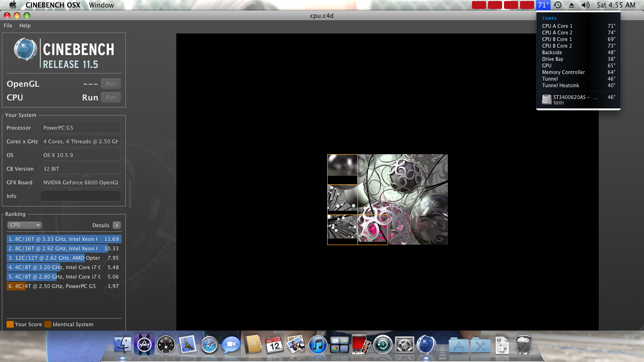
Task: Open the Applications folder stack in dock
Action: point(459,346)
